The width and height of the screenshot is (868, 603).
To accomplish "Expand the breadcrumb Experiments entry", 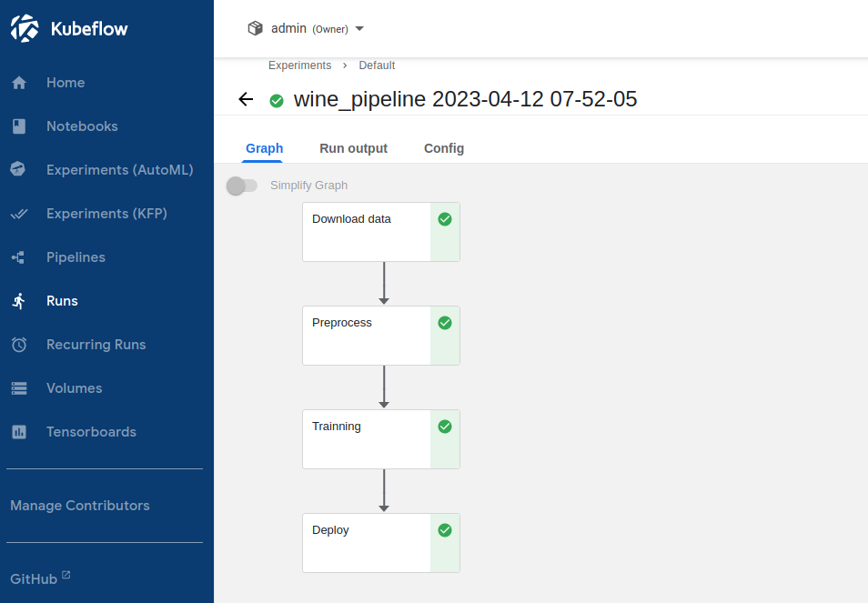I will click(x=299, y=65).
